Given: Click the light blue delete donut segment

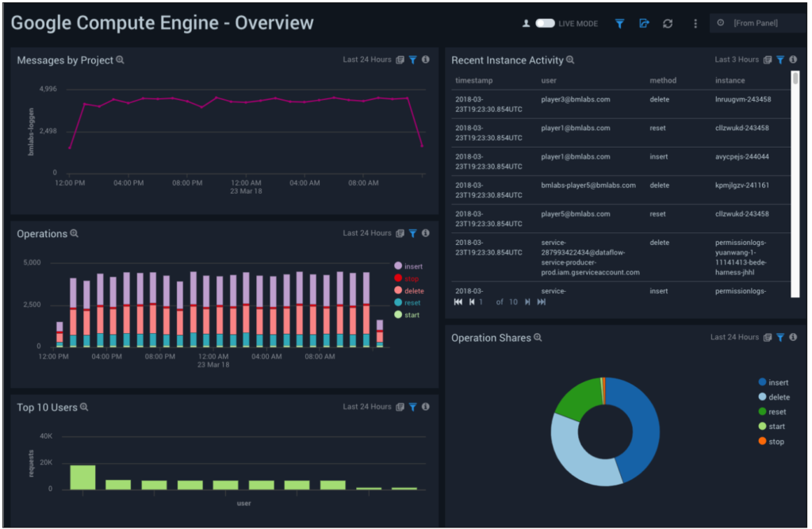Looking at the screenshot, I should click(573, 454).
